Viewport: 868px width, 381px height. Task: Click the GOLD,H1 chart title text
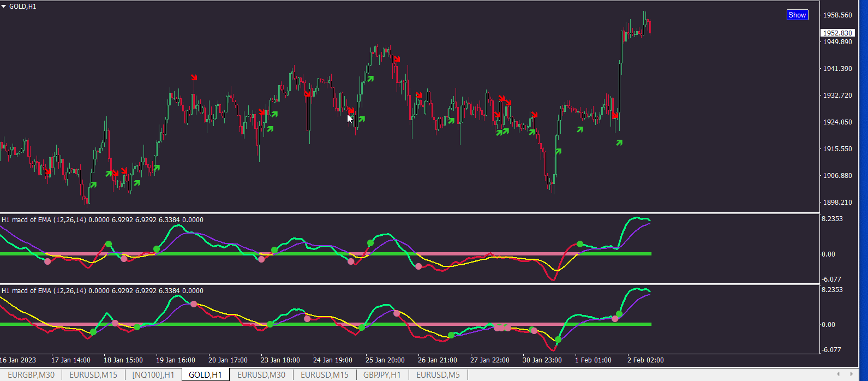[x=23, y=7]
